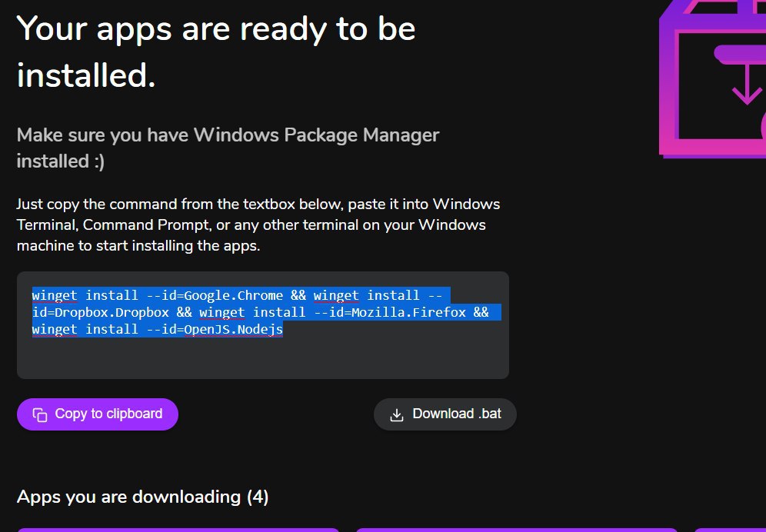This screenshot has height=532, width=766.
Task: Click the "--id=OpenJS.Nodejs" text in the command
Action: (x=215, y=330)
